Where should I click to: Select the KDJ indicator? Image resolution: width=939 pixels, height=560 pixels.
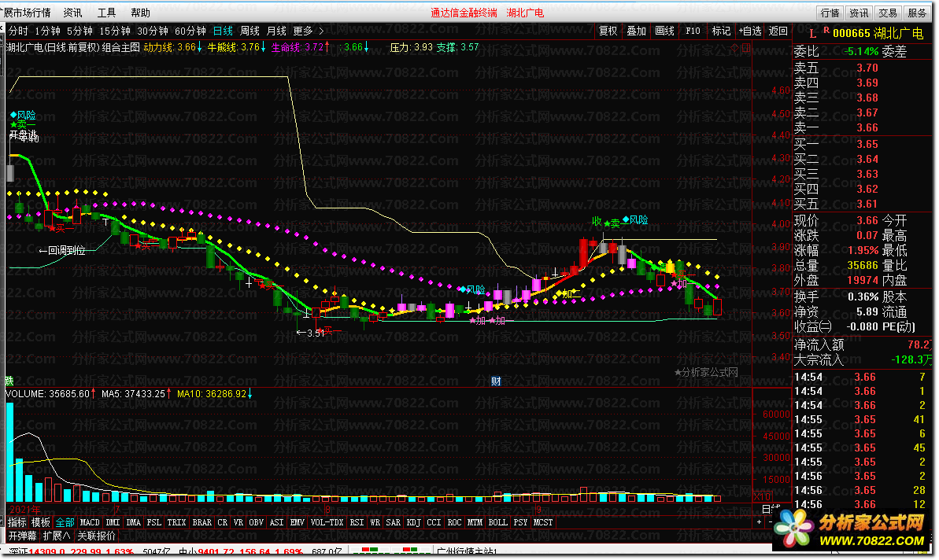[x=414, y=522]
